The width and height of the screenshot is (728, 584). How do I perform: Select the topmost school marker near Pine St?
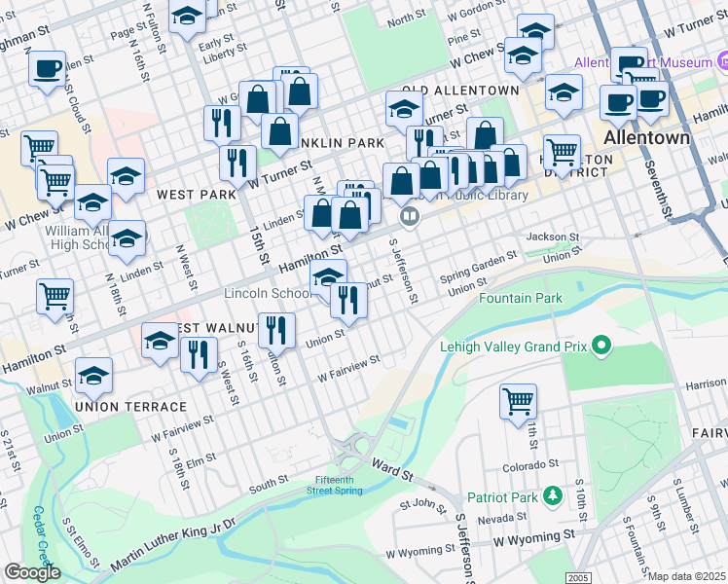(535, 32)
